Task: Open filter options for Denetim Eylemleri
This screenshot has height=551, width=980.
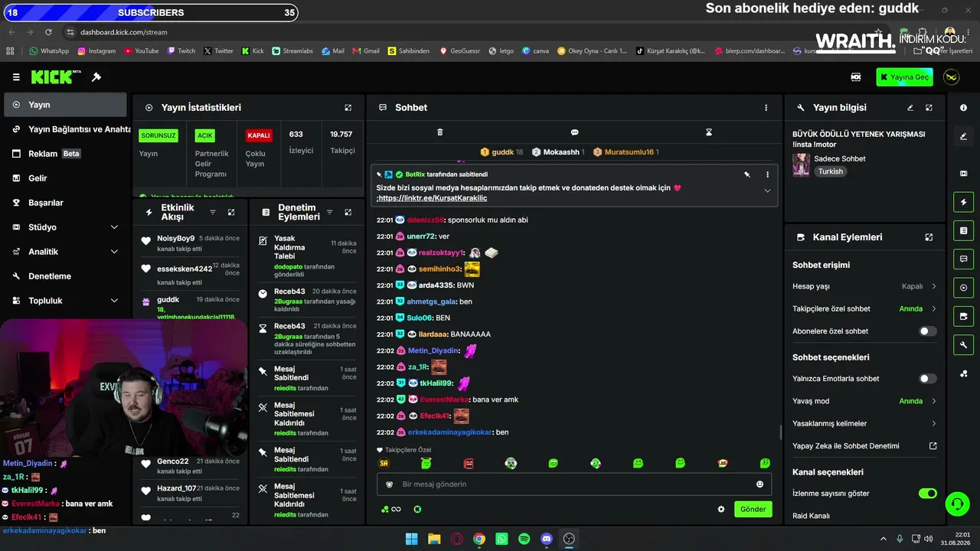Action: tap(330, 212)
